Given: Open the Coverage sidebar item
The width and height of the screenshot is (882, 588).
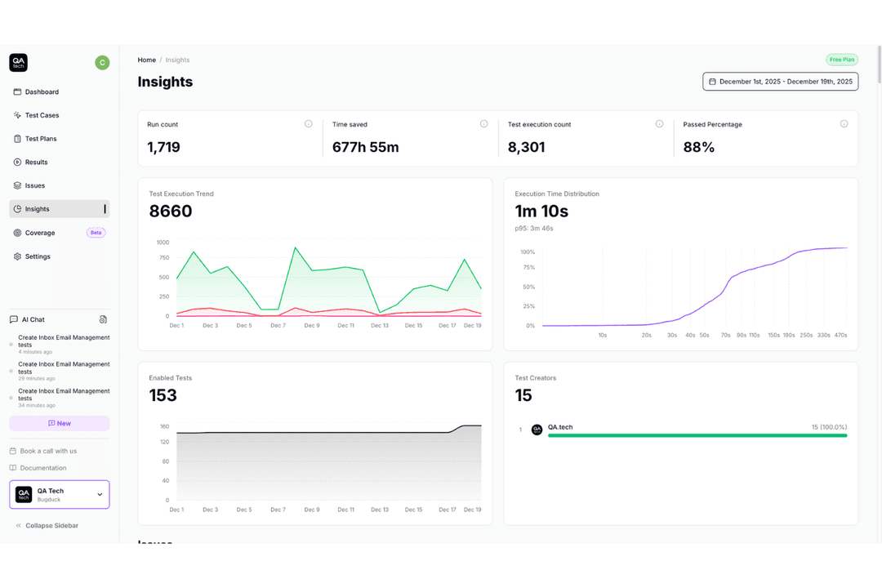Looking at the screenshot, I should (x=59, y=233).
